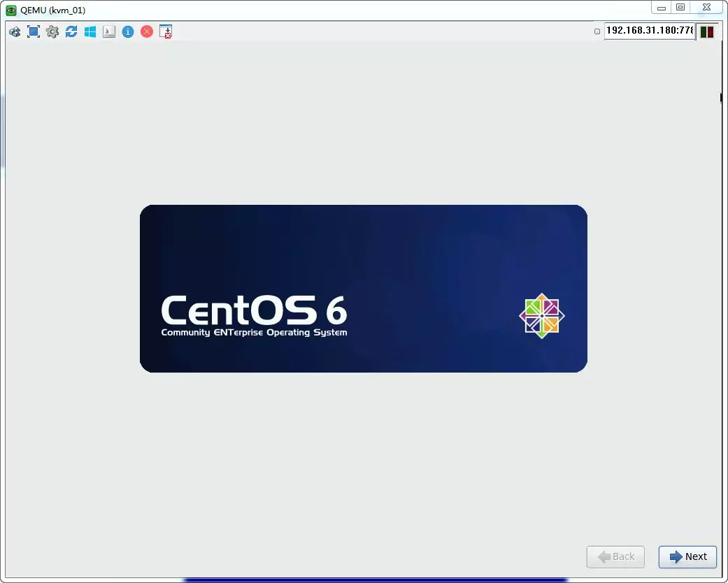Disconnect the session using the red X circle icon
Screen dimensions: 728x583
147,31
